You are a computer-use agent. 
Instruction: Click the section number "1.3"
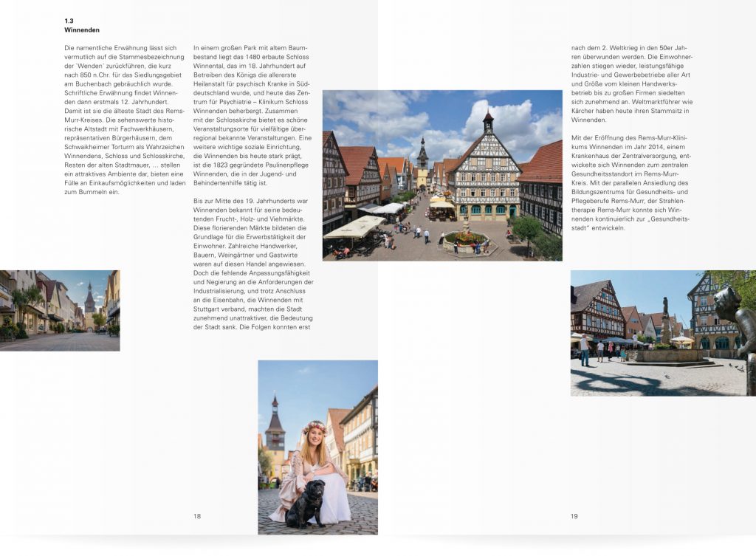coord(69,21)
